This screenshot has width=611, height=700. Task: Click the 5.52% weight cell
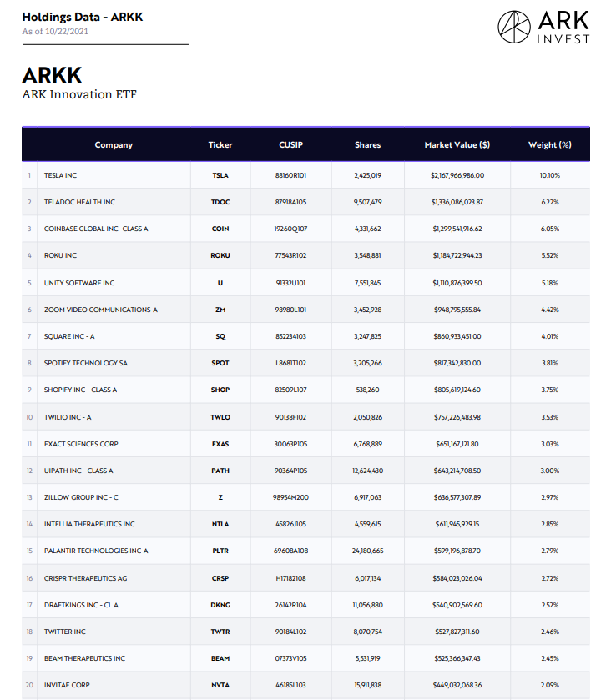(550, 256)
